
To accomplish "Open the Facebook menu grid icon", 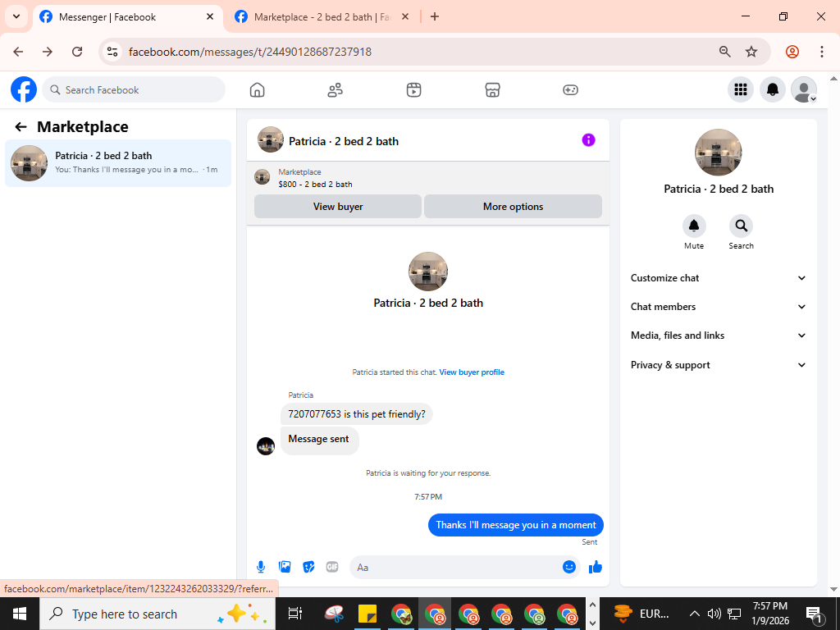I will click(x=741, y=89).
